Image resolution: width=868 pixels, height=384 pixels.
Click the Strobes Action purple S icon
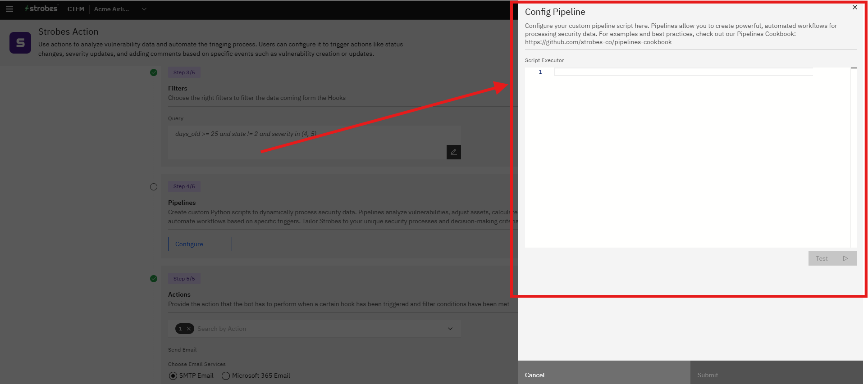coord(20,43)
